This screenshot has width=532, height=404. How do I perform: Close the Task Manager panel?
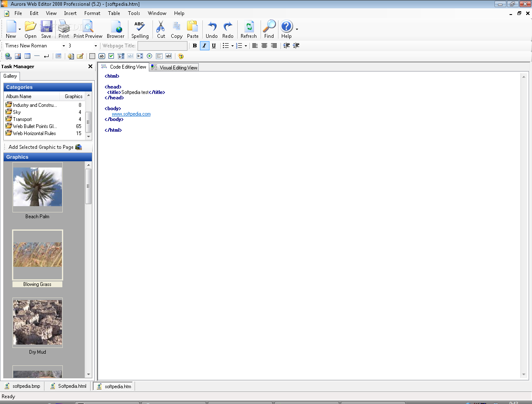(90, 67)
